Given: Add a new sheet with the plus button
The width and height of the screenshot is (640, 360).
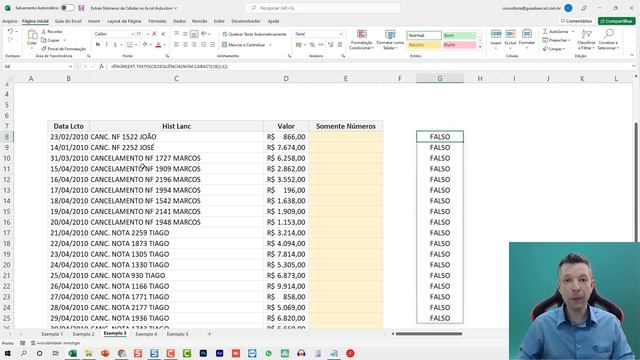Looking at the screenshot, I should point(209,334).
